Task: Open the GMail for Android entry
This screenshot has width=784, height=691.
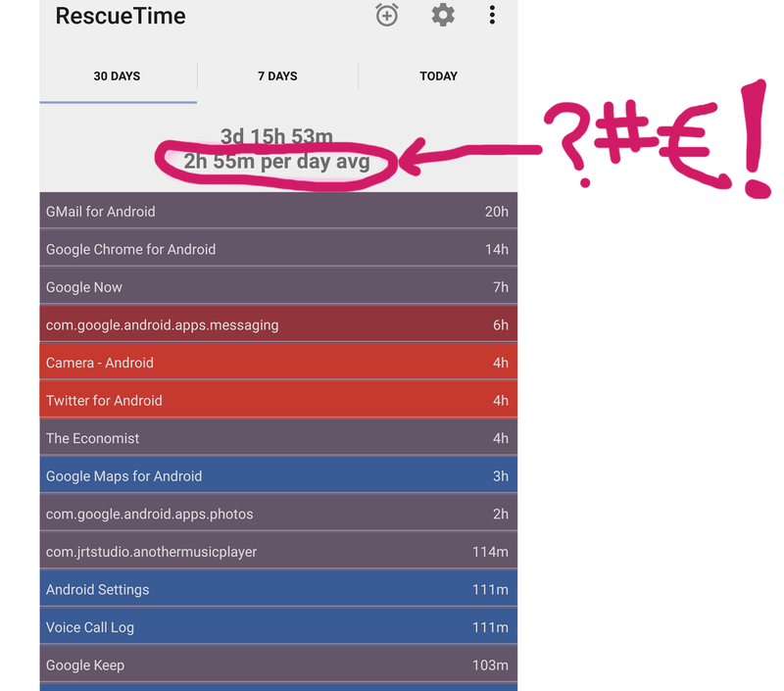Action: coord(277,212)
